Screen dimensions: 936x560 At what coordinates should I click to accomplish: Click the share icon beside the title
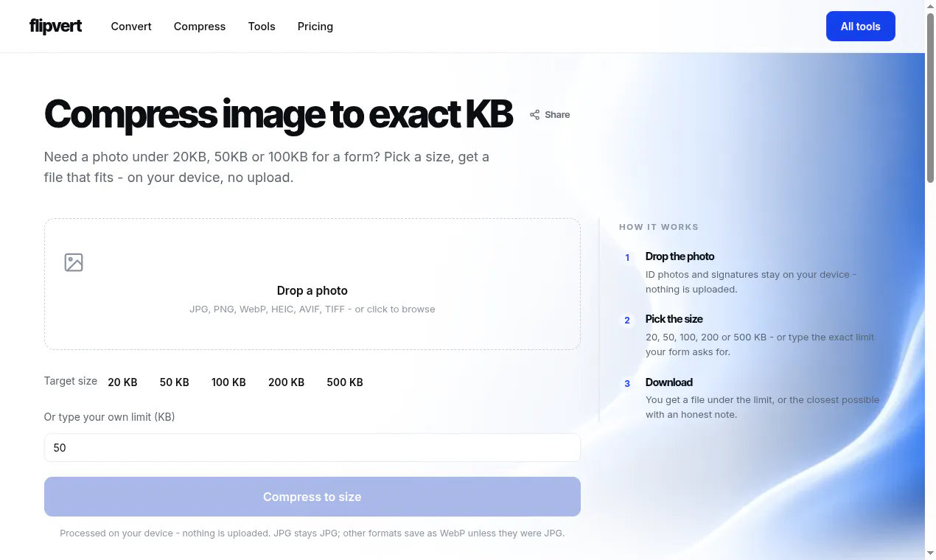click(x=534, y=115)
